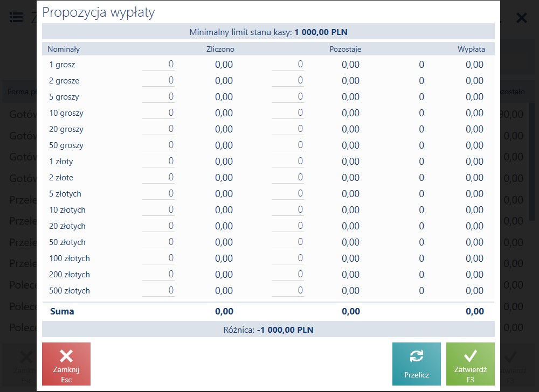Click the Pozostaje field for 50 złotych
This screenshot has width=539, height=392.
[288, 242]
